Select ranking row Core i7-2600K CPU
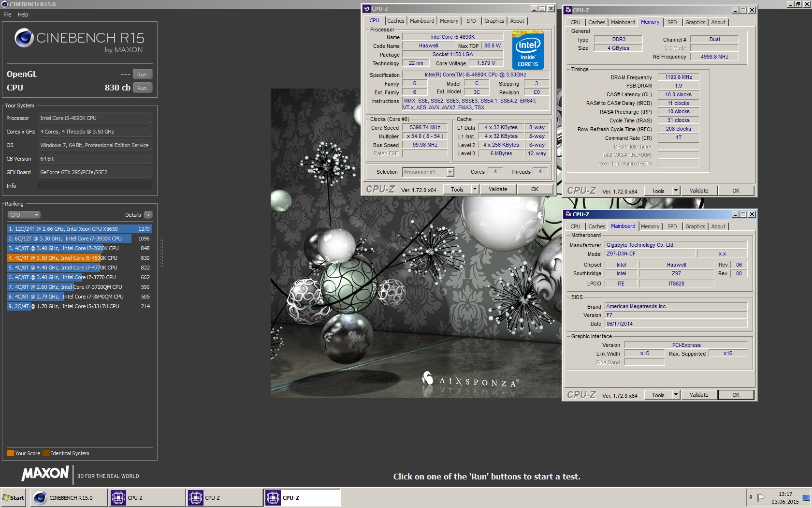This screenshot has width=812, height=508. [x=79, y=248]
